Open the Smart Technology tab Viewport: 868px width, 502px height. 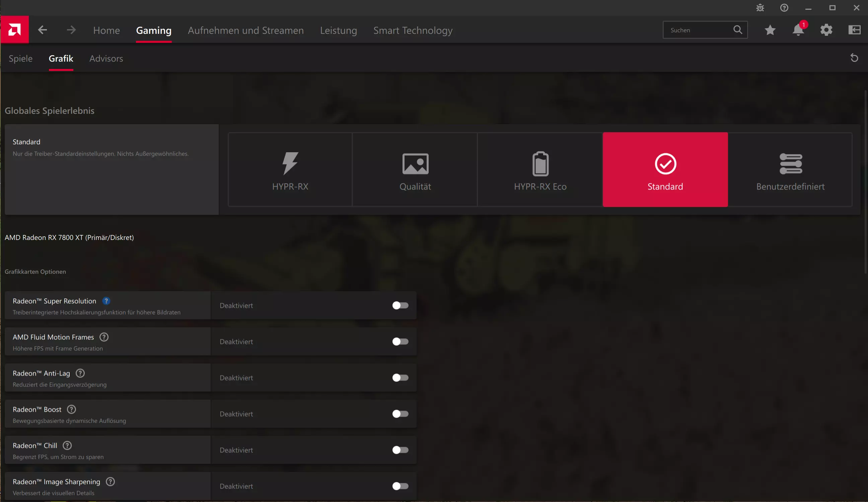(413, 30)
